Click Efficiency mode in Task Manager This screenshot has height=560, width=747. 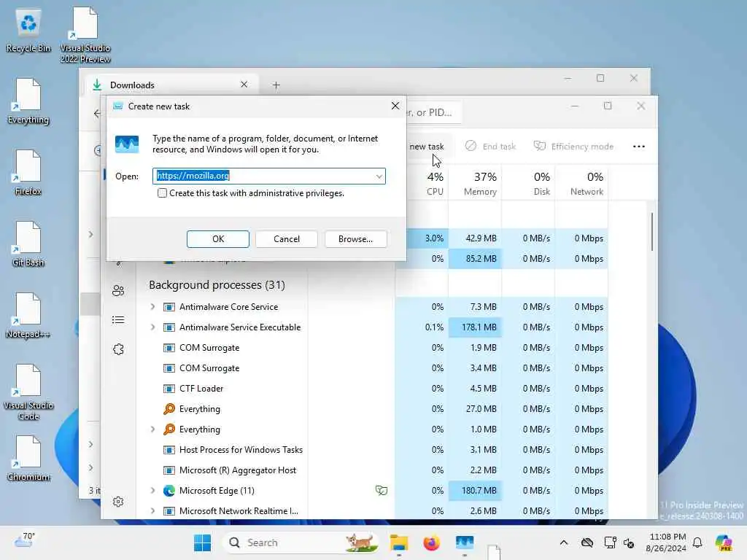[573, 146]
